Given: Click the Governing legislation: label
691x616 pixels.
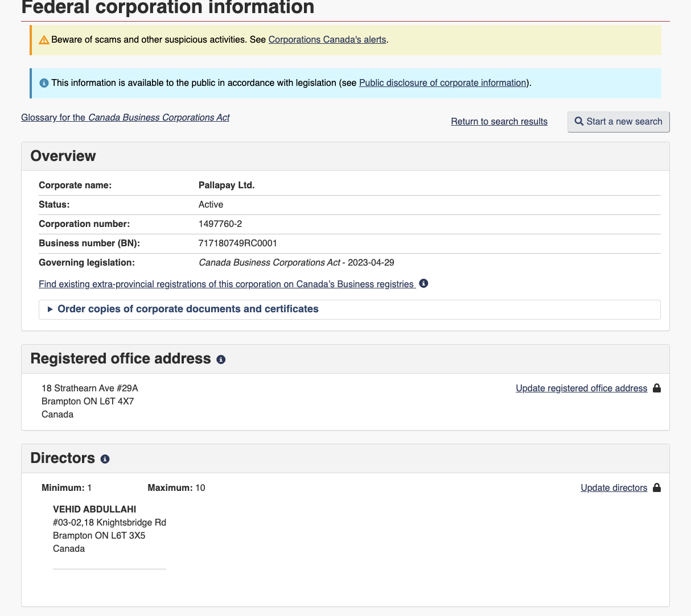Looking at the screenshot, I should point(87,263).
